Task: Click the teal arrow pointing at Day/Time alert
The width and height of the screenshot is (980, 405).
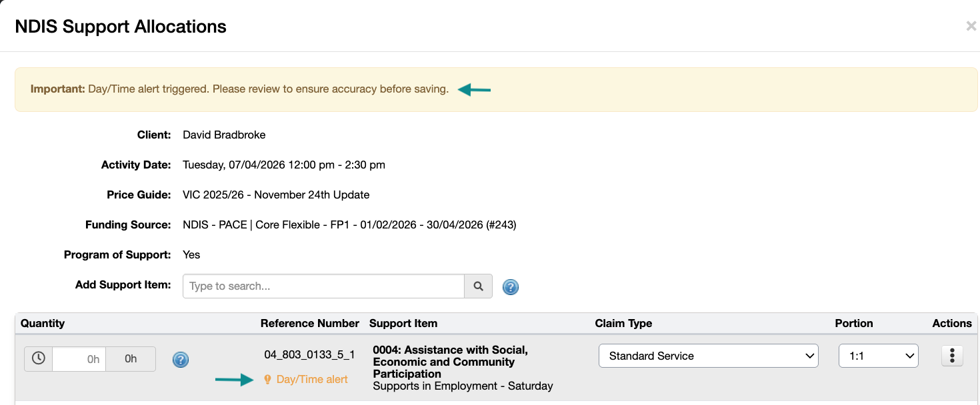Action: click(x=235, y=380)
